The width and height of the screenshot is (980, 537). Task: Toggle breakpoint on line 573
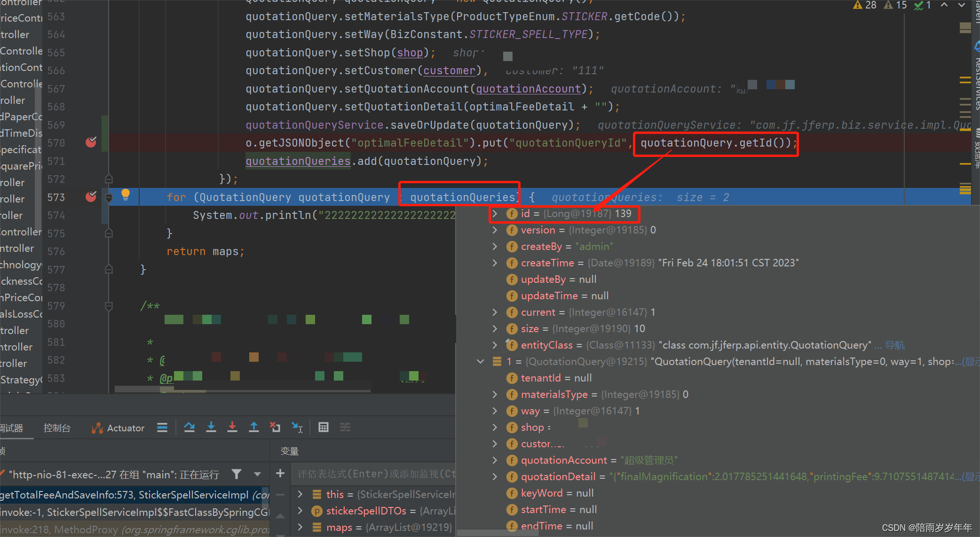tap(91, 196)
